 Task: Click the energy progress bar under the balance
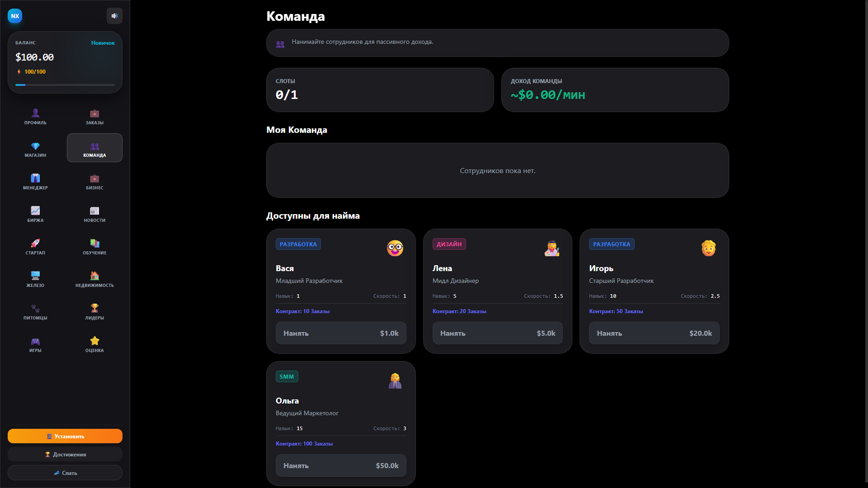[x=65, y=84]
